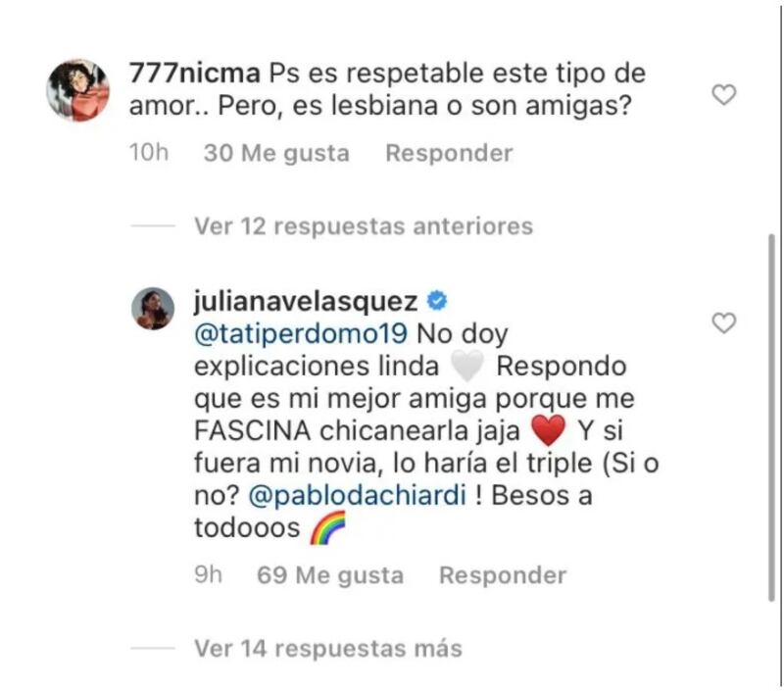
Task: Like julianavelasquez's reply with heart icon
Action: point(724,323)
